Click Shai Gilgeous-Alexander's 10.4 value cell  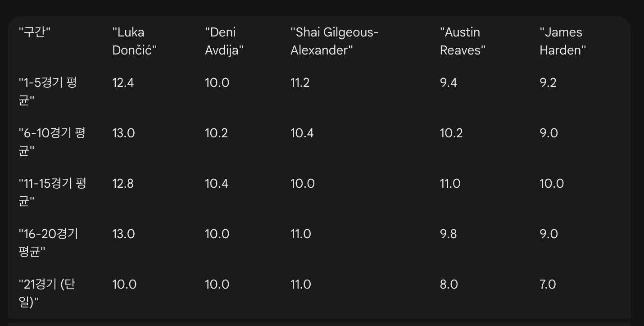click(302, 133)
